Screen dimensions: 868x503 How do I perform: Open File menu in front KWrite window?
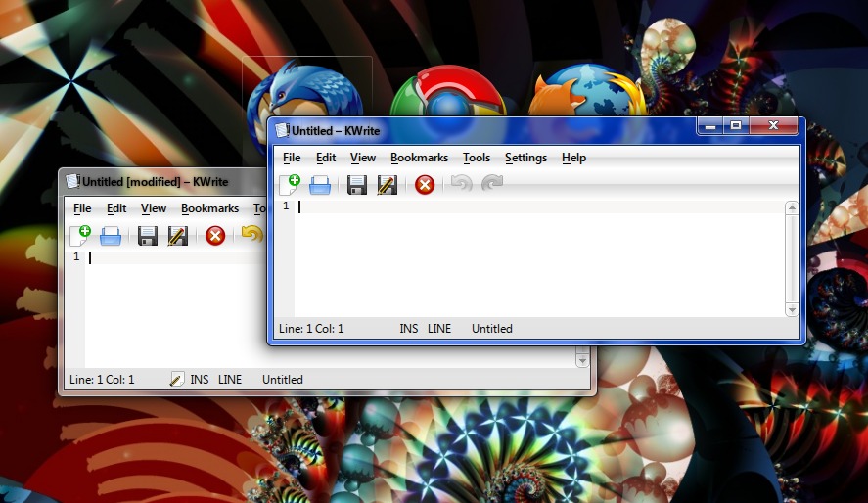(x=292, y=158)
